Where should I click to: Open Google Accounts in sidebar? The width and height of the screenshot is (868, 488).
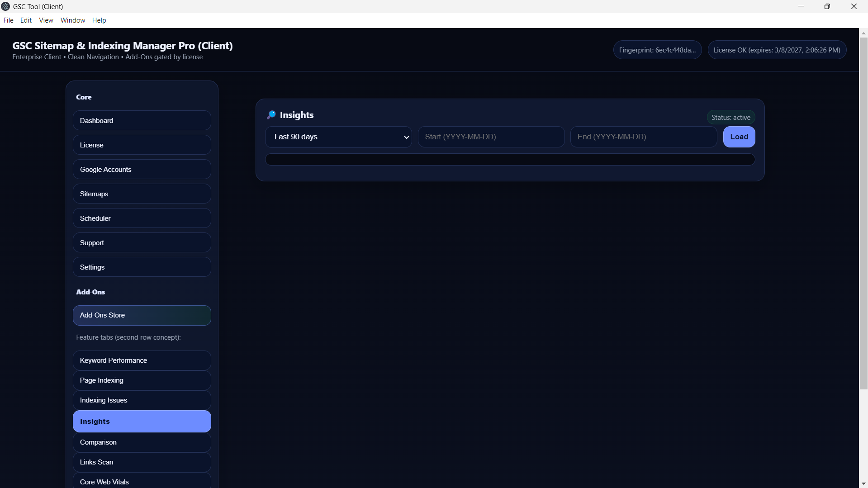click(142, 169)
